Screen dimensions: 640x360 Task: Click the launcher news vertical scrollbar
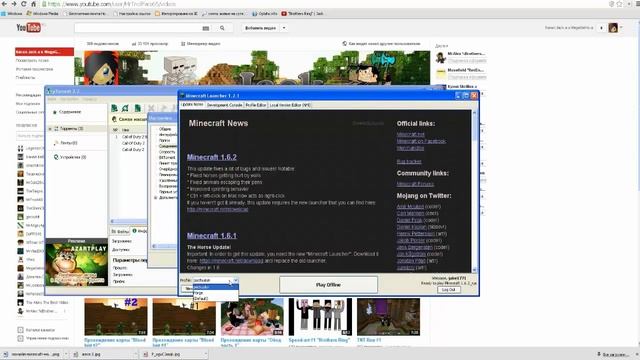coord(474,191)
